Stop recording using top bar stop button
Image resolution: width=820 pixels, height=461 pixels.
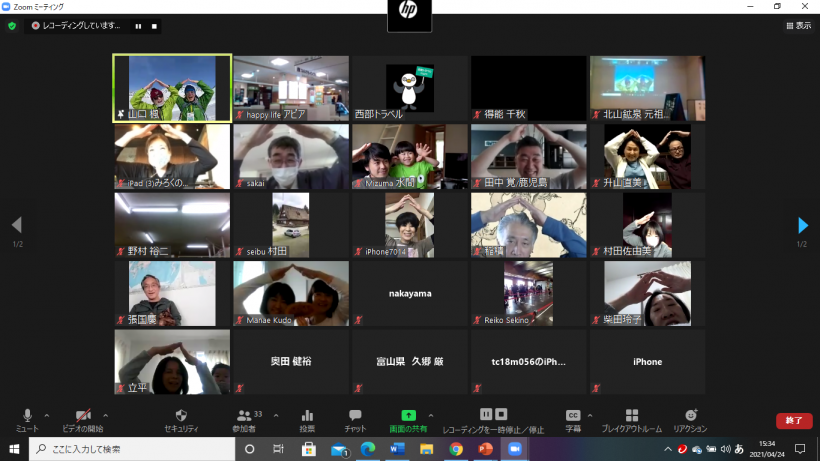pos(154,26)
